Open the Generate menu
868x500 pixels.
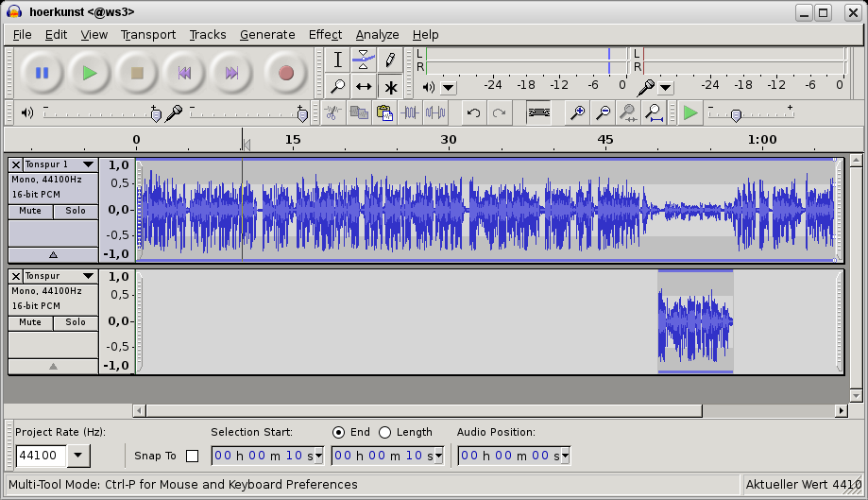coord(267,34)
